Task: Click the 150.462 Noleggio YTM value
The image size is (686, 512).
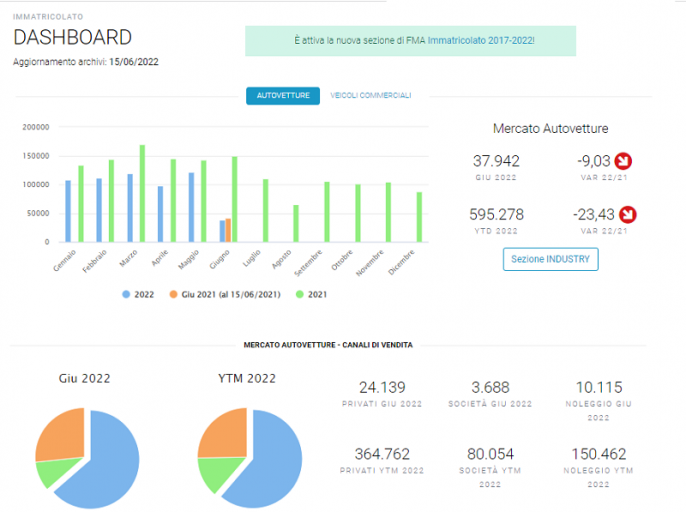Action: pos(598,454)
